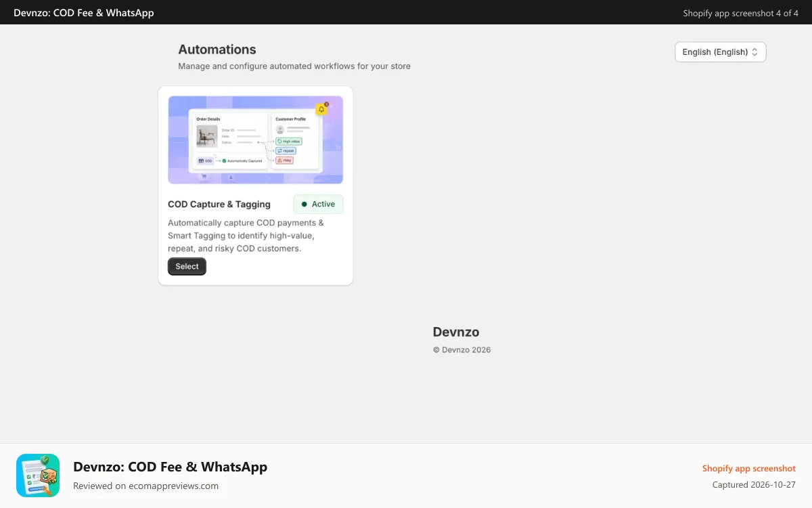Click "Manage and configure automated workflows" subtitle
Viewport: 812px width, 508px height.
pos(294,66)
